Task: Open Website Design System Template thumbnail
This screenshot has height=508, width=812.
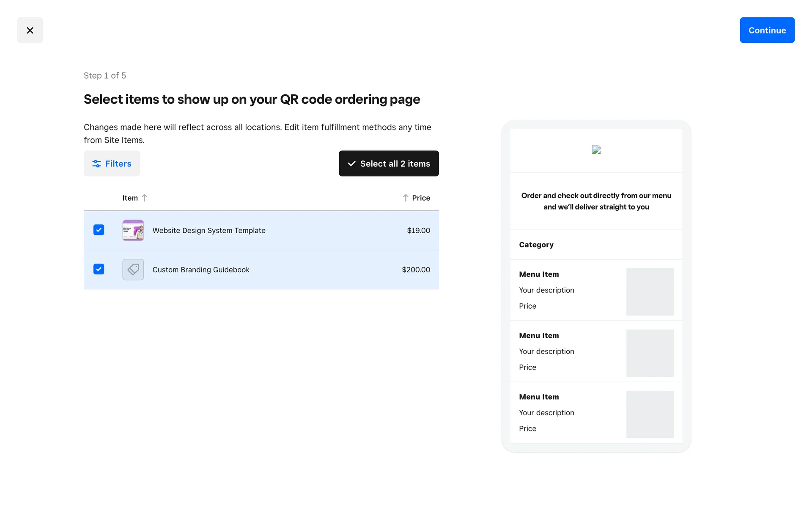Action: tap(133, 230)
